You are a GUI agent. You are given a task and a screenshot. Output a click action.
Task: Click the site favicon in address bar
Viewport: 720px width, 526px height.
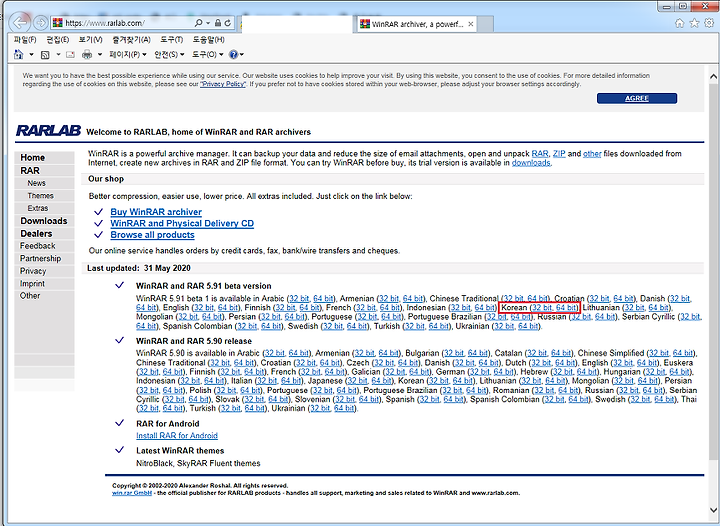point(57,22)
